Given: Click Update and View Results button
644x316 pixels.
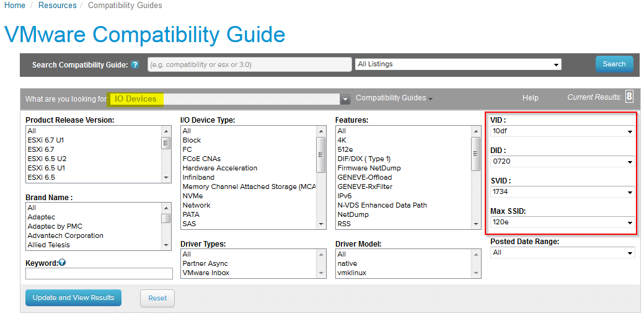Looking at the screenshot, I should (74, 297).
